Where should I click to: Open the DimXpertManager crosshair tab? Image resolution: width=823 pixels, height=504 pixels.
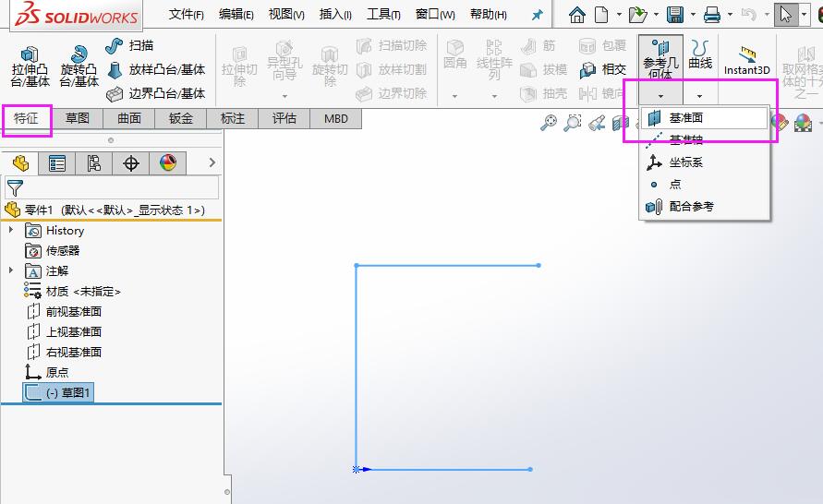click(x=130, y=163)
